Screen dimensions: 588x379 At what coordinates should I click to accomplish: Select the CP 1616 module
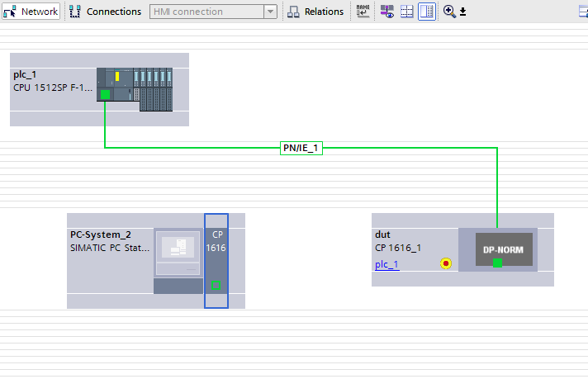(216, 261)
